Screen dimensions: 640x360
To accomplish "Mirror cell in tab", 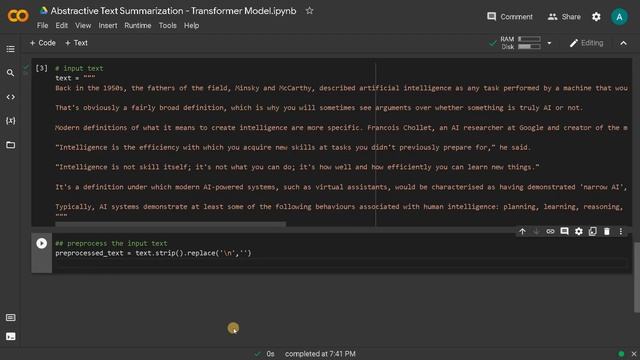I will 593,231.
